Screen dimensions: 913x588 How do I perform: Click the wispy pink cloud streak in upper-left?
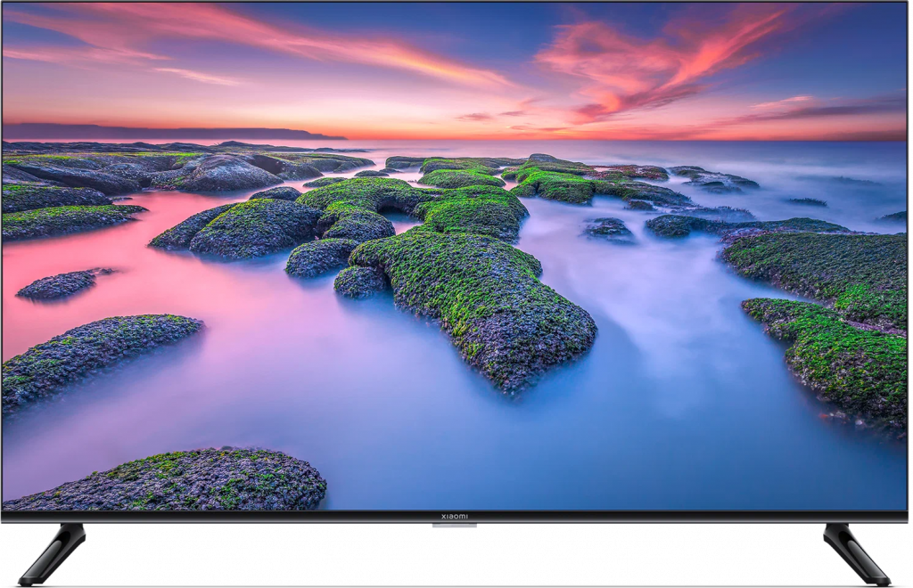coord(196,76)
